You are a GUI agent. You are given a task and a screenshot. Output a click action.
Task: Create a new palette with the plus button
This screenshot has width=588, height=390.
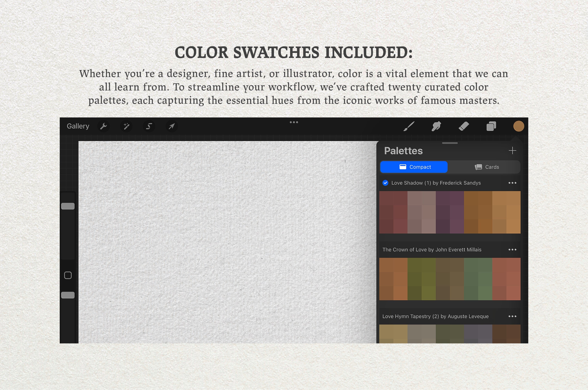pos(513,150)
